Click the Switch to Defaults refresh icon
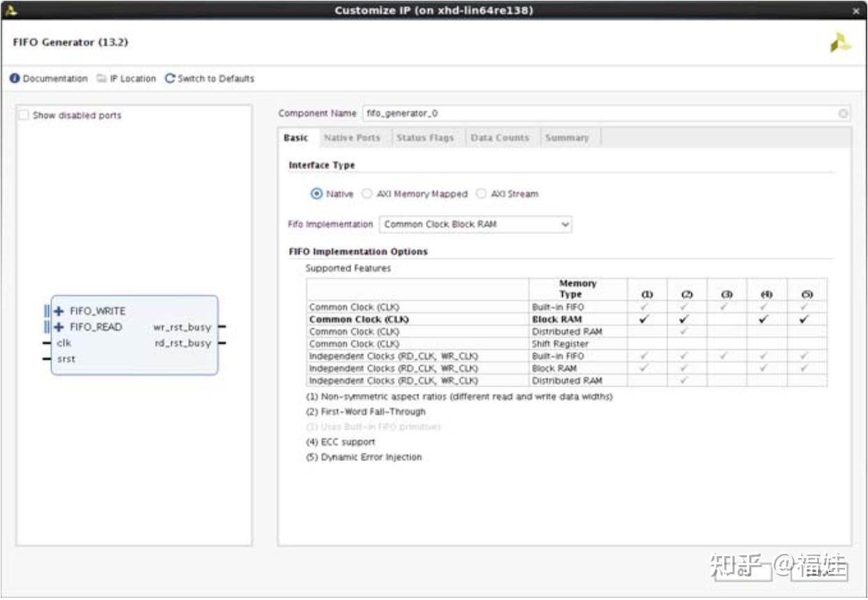Viewport: 868px width, 600px height. 170,79
